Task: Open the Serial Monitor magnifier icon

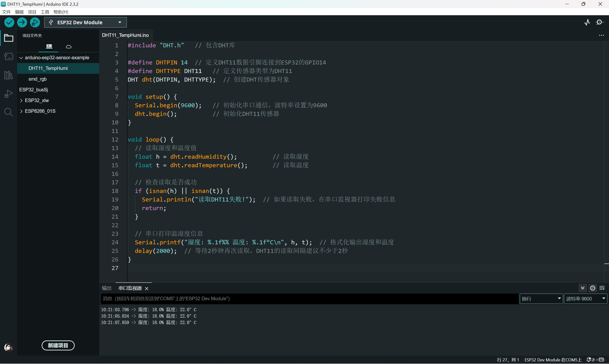Action: coord(600,22)
